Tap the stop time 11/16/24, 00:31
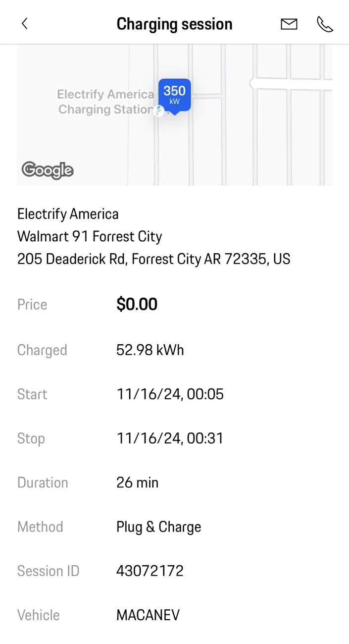 (170, 438)
